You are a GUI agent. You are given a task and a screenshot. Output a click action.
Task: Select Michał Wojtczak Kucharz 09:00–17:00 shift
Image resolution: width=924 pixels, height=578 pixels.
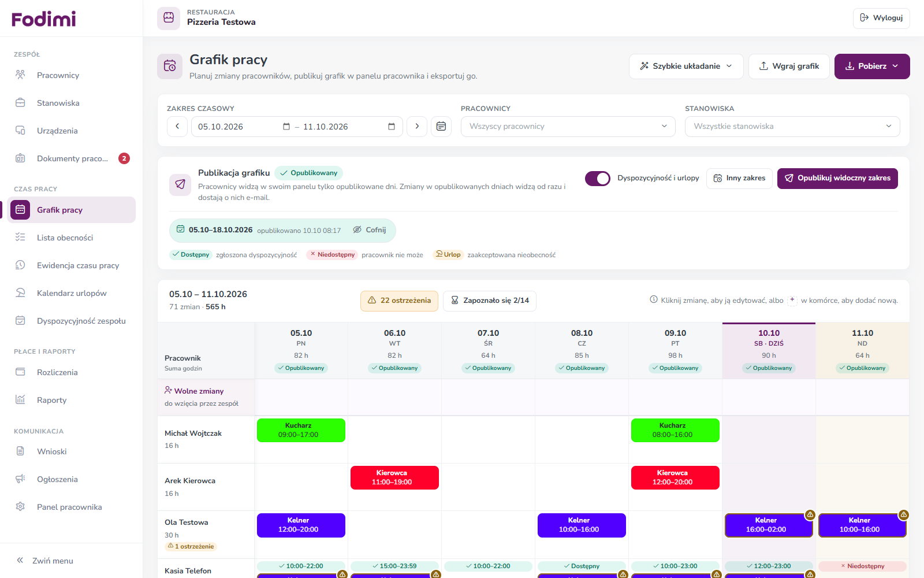click(x=301, y=431)
